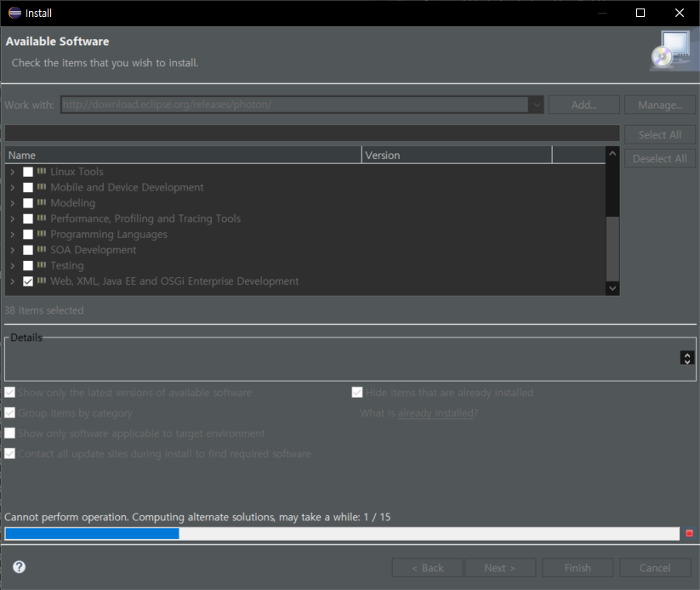Proceed with the Next button
Screen dimensions: 700x590
point(500,568)
